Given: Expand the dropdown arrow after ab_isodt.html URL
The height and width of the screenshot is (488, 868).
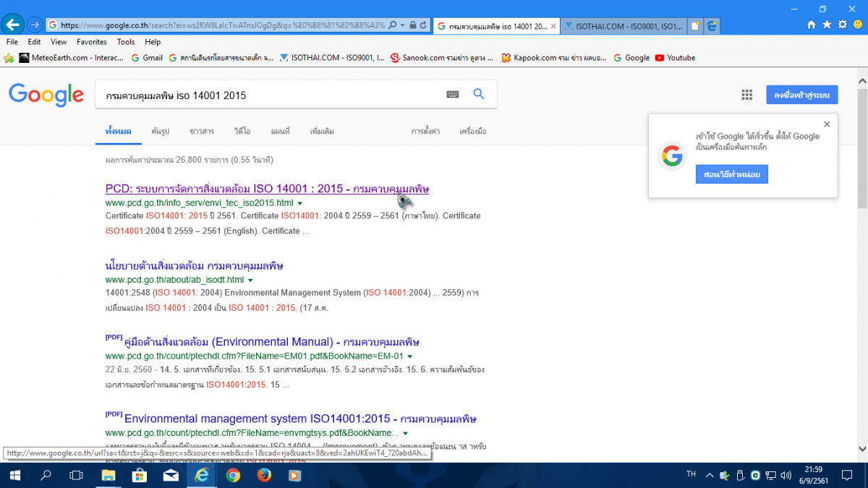Looking at the screenshot, I should coord(250,280).
